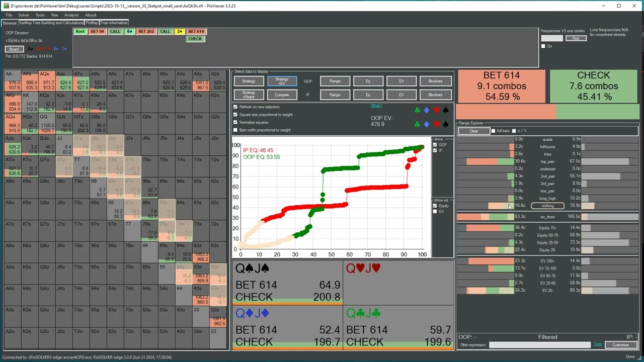Click the PioViewer application icon in title bar
Image resolution: width=644 pixels, height=362 pixels.
[6, 6]
